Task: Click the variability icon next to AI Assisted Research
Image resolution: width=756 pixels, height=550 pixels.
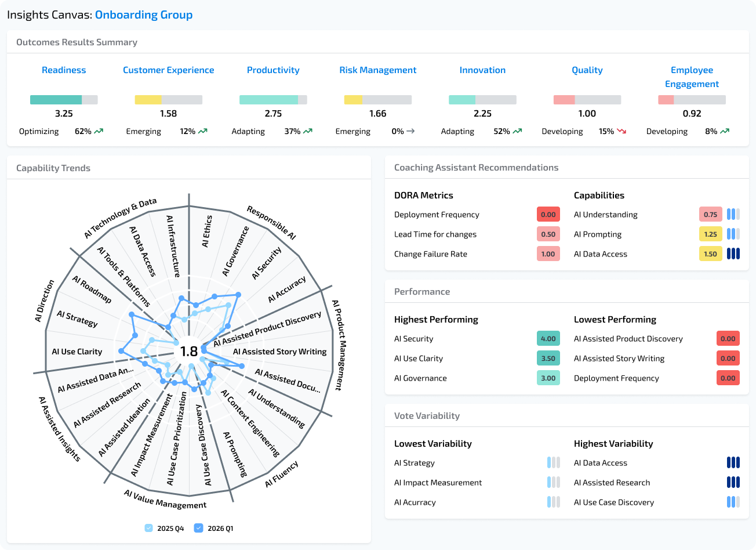Action: (x=733, y=482)
